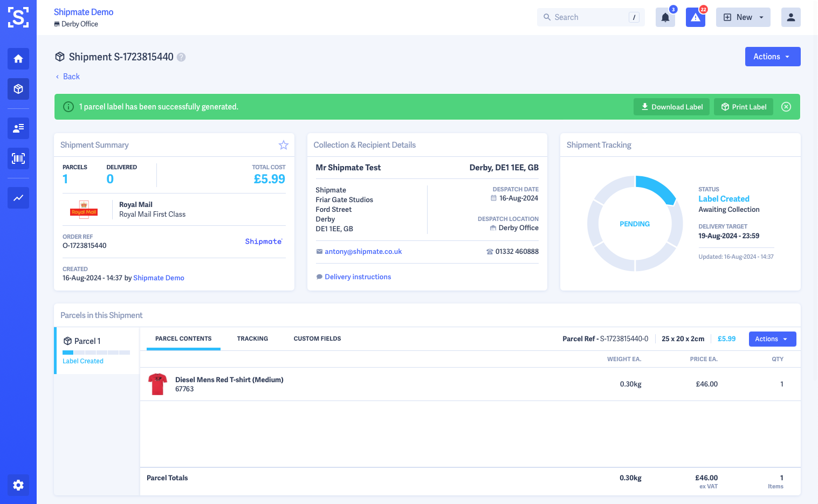
Task: Open the reports chart icon in sidebar
Action: click(18, 198)
